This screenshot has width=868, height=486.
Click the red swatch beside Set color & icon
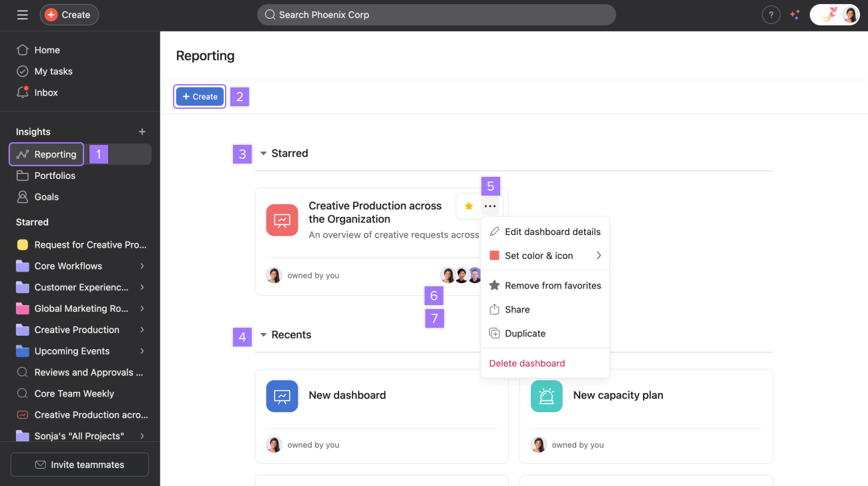click(x=495, y=255)
